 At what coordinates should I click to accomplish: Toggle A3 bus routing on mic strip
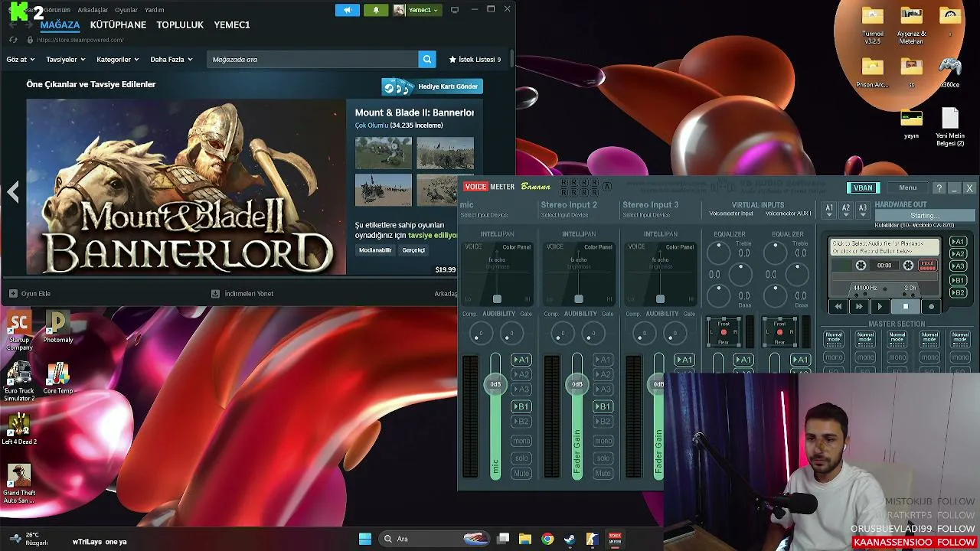[x=521, y=389]
